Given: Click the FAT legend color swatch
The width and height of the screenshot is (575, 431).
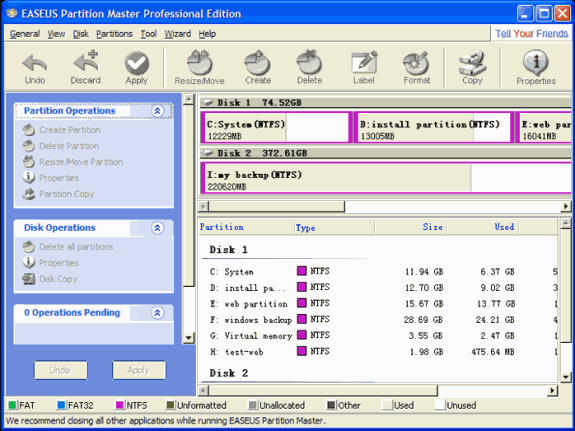Looking at the screenshot, I should (12, 405).
